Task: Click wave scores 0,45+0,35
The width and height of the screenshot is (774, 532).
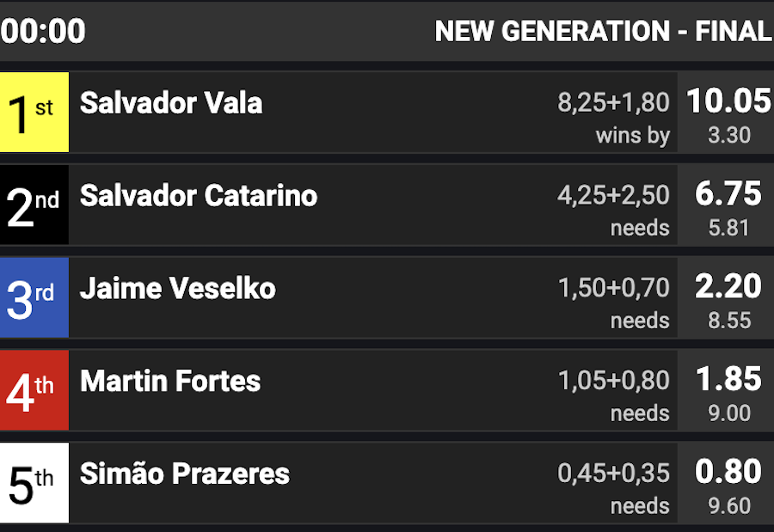Action: click(613, 473)
